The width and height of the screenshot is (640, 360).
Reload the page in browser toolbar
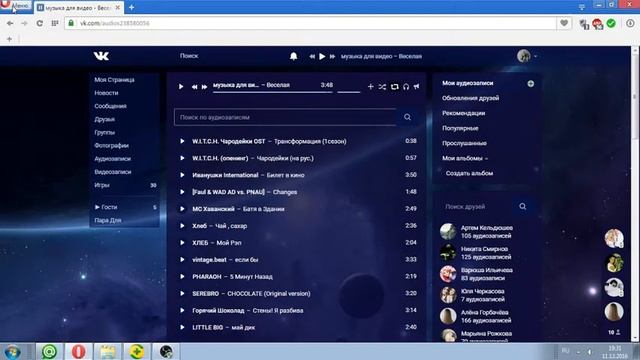point(40,23)
